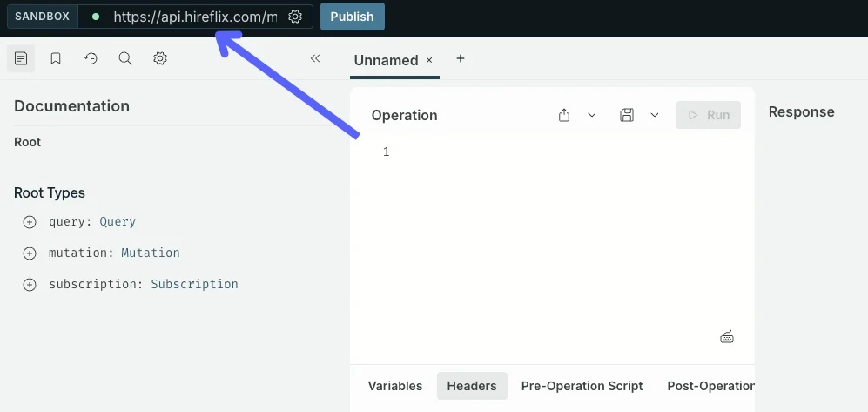The height and width of the screenshot is (412, 868).
Task: Add a new operation tab
Action: point(460,58)
